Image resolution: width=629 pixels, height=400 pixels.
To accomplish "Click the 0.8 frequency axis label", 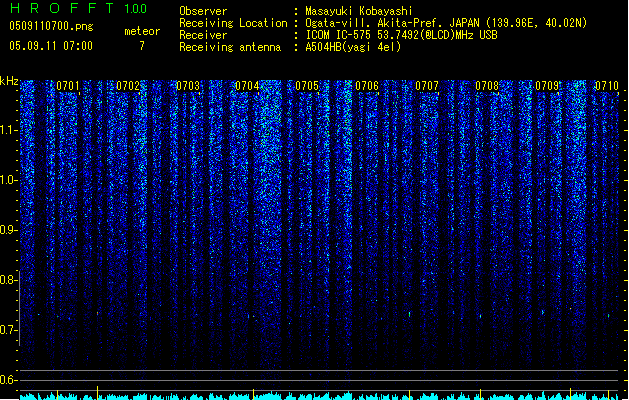I will click(x=8, y=280).
